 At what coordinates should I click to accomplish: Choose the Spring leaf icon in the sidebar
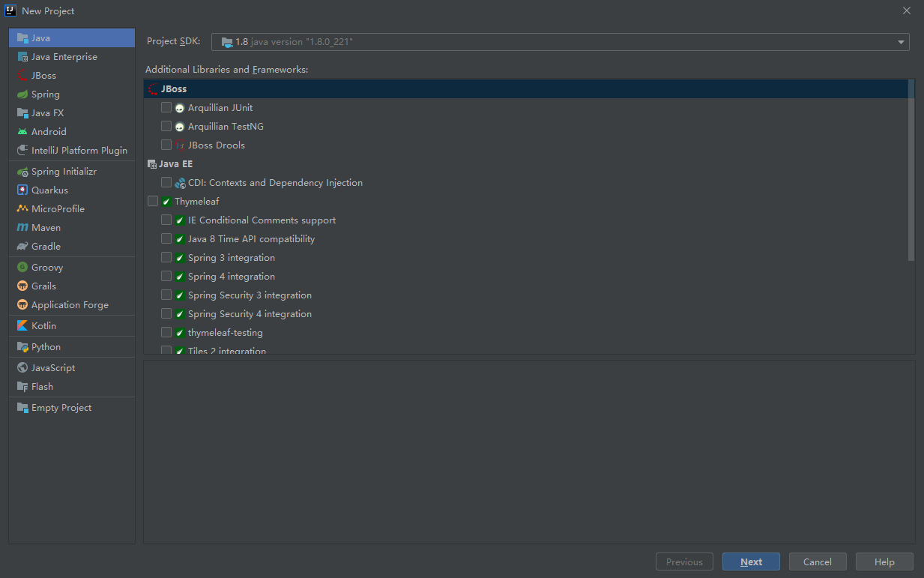tap(22, 94)
